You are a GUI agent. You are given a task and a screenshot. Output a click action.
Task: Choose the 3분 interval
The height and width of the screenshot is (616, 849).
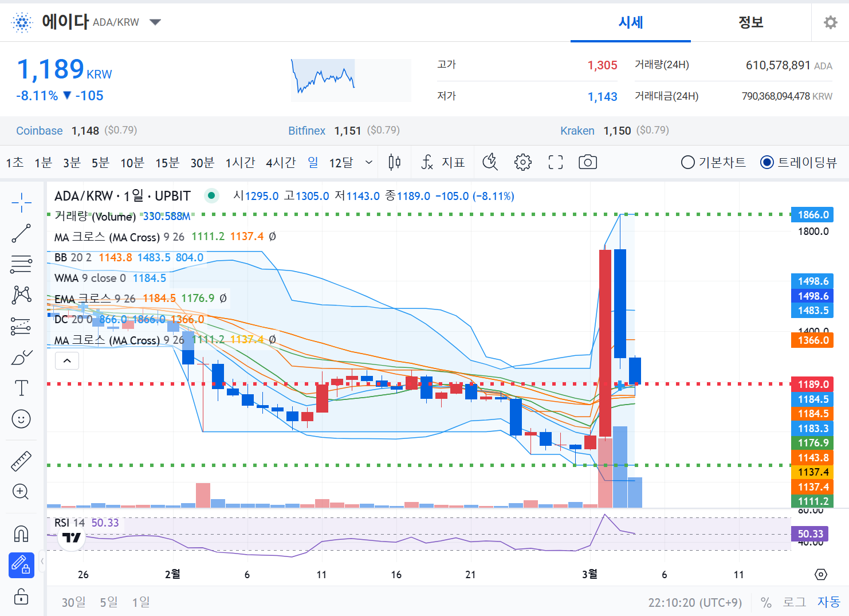coord(72,163)
